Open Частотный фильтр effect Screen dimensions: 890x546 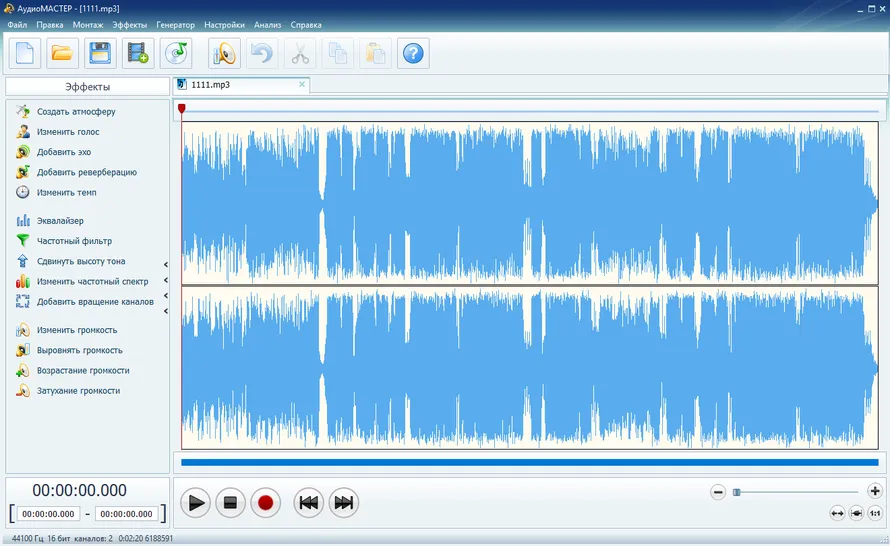pos(74,241)
